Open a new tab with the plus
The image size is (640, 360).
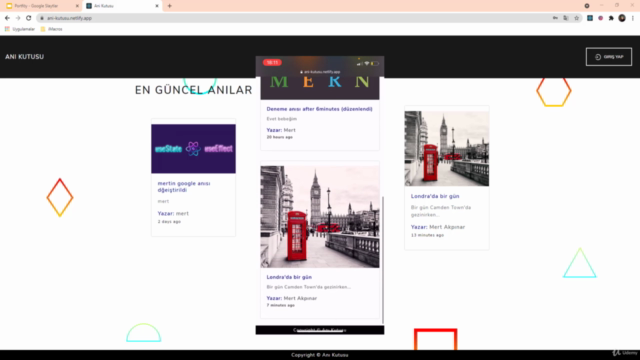tap(169, 6)
